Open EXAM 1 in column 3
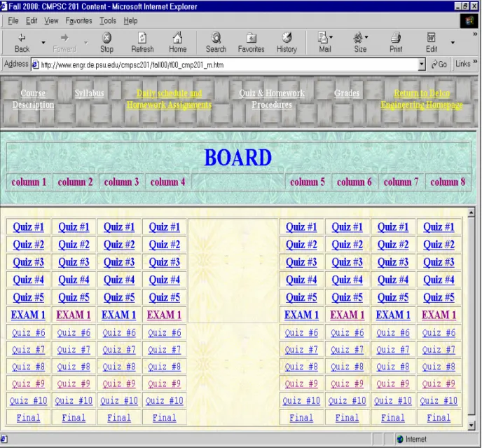The image size is (482, 448). pyautogui.click(x=119, y=315)
